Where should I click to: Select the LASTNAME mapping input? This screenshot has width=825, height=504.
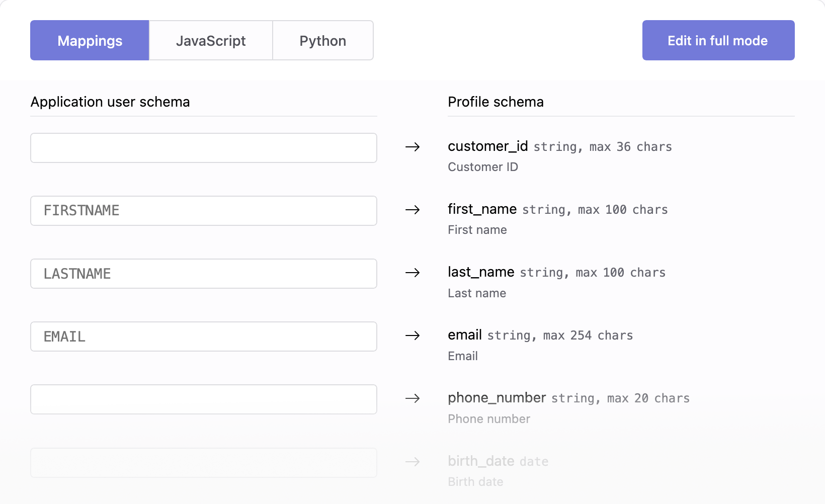(203, 274)
